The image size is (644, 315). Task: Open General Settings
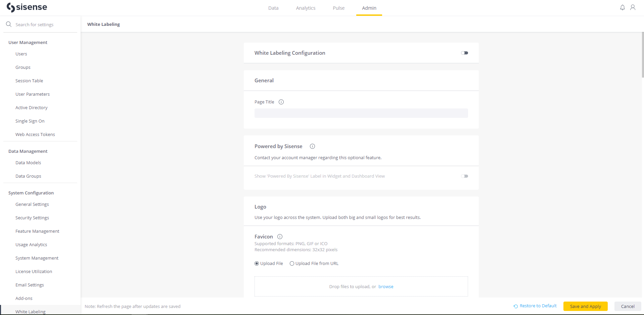pyautogui.click(x=32, y=205)
